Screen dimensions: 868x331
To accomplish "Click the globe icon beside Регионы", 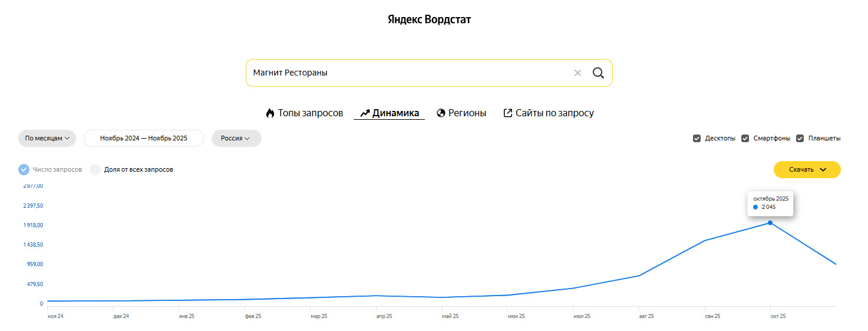I will (441, 113).
